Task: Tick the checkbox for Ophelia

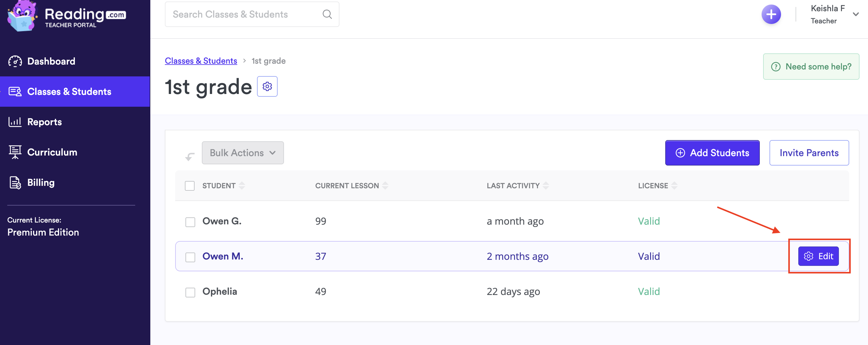Action: [x=190, y=292]
